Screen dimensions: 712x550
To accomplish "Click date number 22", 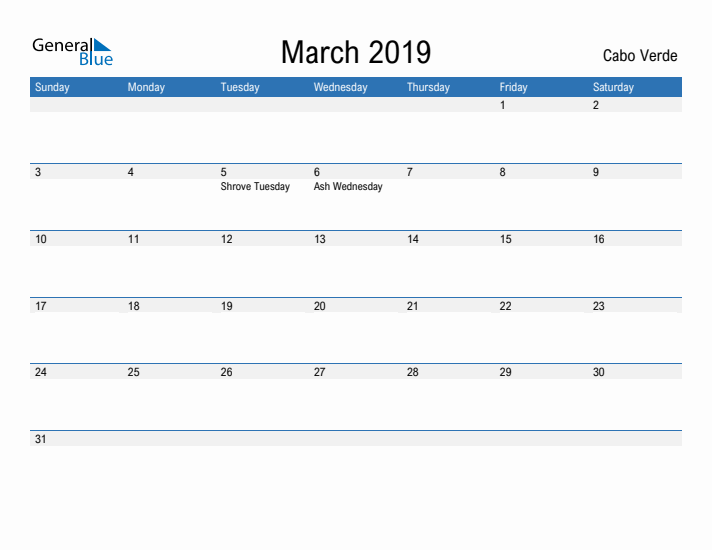I will tap(506, 306).
